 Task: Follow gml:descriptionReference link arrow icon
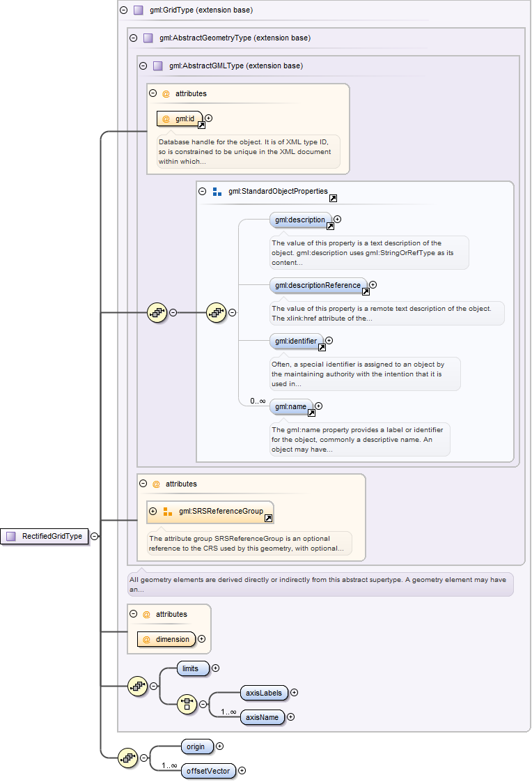(x=366, y=291)
